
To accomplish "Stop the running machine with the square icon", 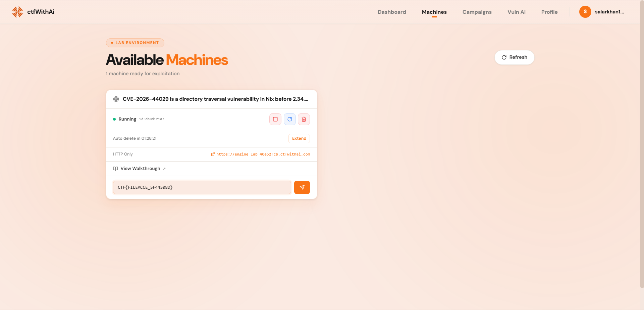I will coord(275,119).
